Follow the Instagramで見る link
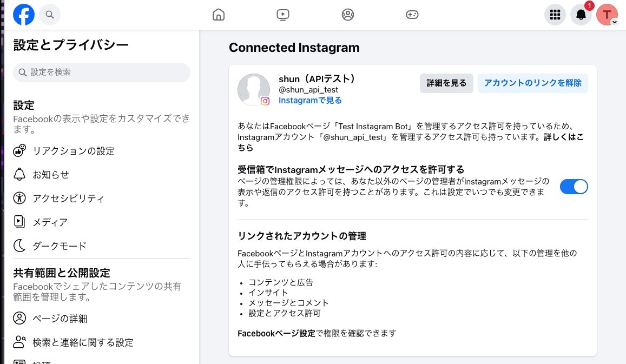 point(310,101)
